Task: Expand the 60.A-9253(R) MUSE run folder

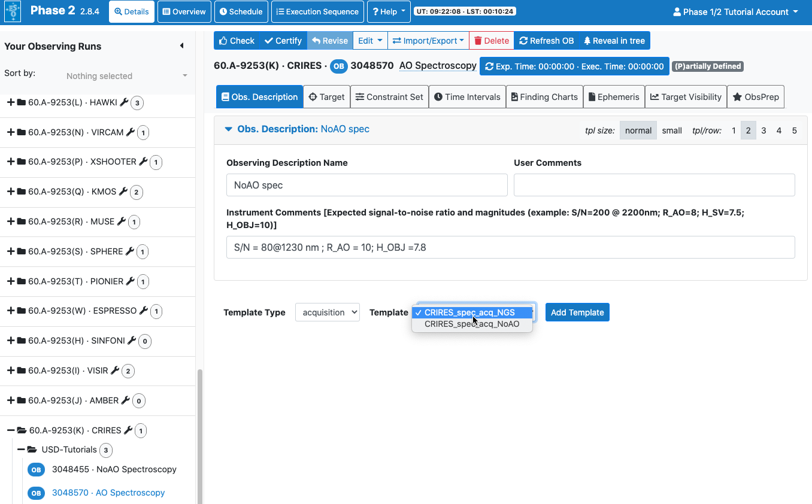Action: pyautogui.click(x=11, y=221)
